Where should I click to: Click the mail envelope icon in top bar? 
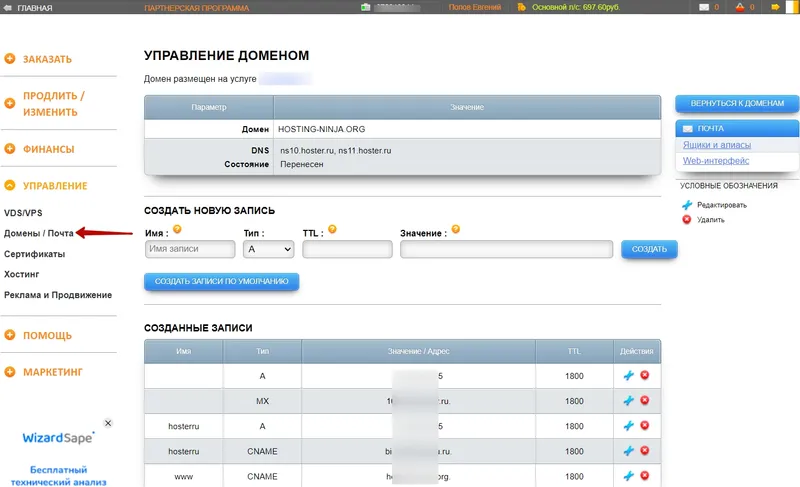tap(704, 7)
